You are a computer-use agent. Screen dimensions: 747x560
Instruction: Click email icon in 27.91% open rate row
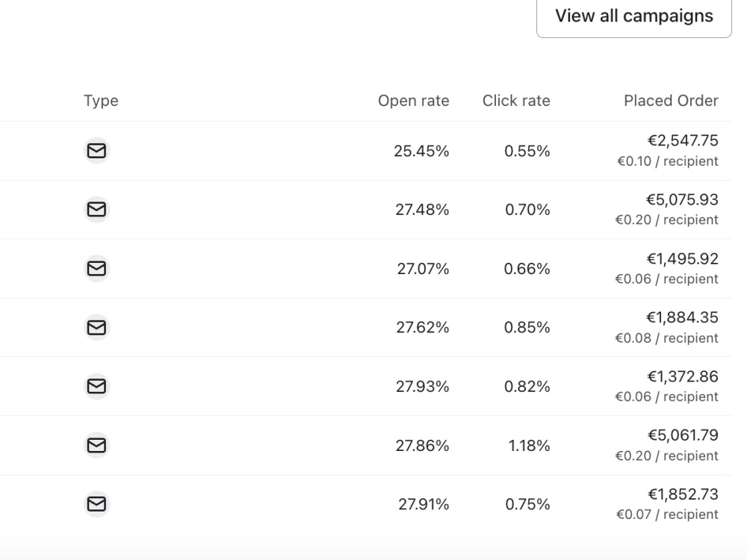pyautogui.click(x=96, y=504)
